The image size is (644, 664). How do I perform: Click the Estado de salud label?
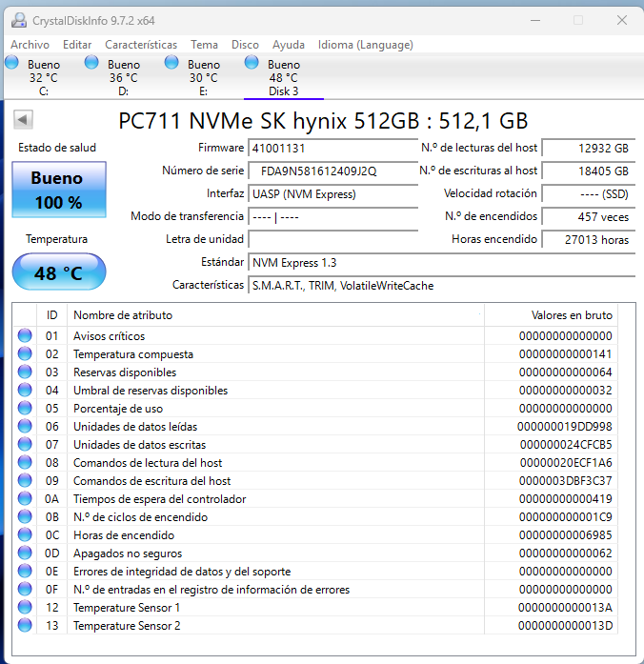(x=57, y=148)
